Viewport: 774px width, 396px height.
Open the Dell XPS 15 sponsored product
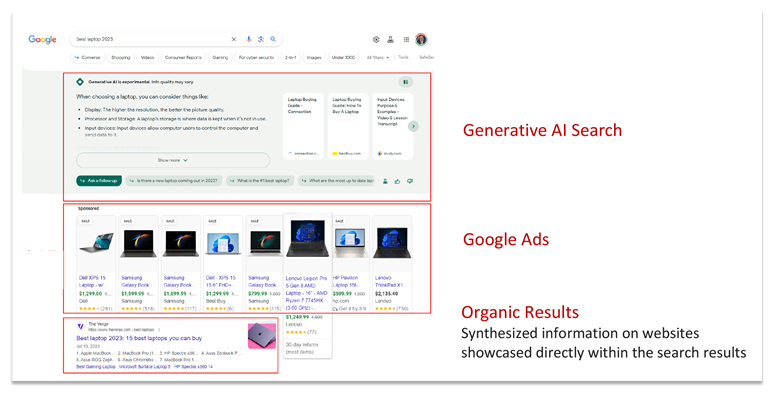[x=96, y=264]
